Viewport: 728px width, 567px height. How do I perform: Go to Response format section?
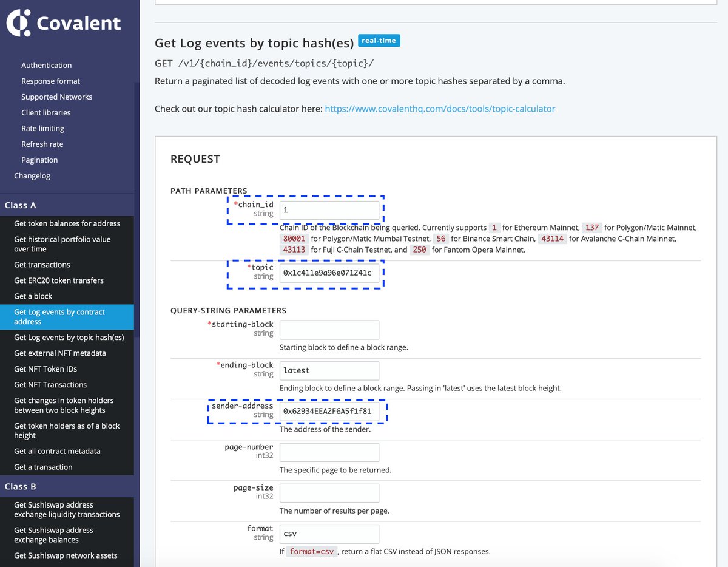[x=50, y=81]
